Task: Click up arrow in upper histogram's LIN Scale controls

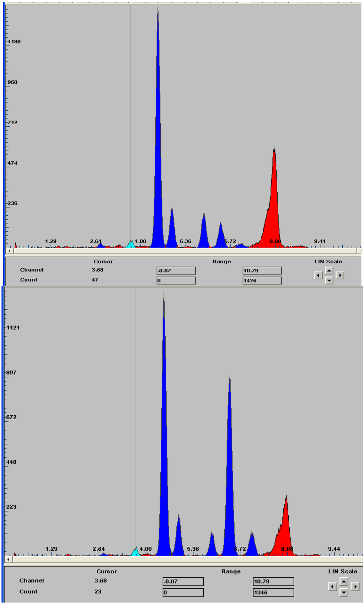Action: click(329, 271)
